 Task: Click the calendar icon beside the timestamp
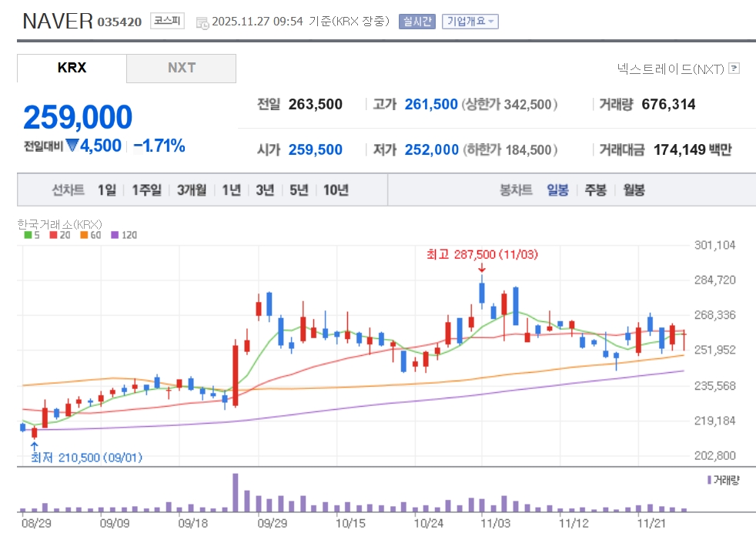pos(202,22)
